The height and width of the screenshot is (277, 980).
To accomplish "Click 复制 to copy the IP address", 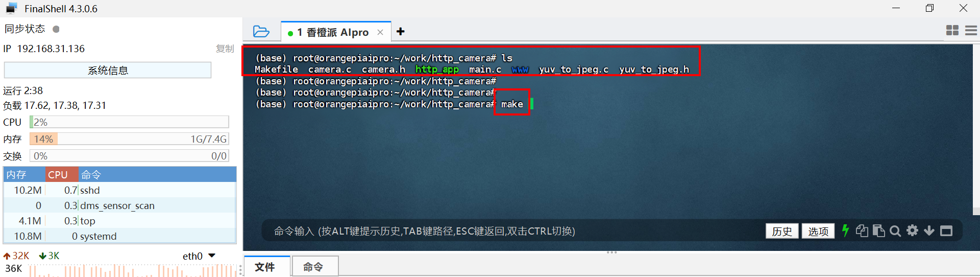I will click(x=225, y=49).
